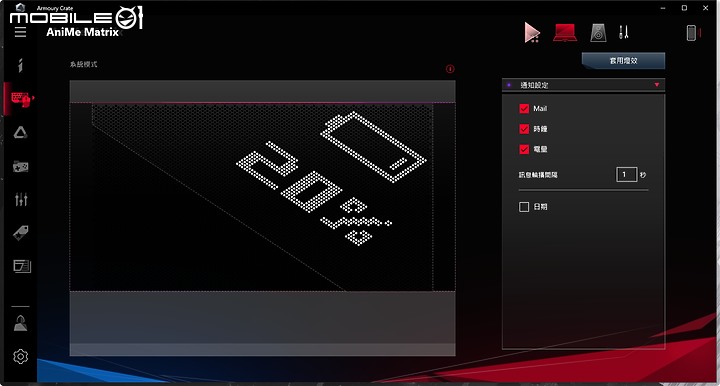This screenshot has height=386, width=720.
Task: Click the AniMe Matrix dot-matrix preview
Action: 263,197
